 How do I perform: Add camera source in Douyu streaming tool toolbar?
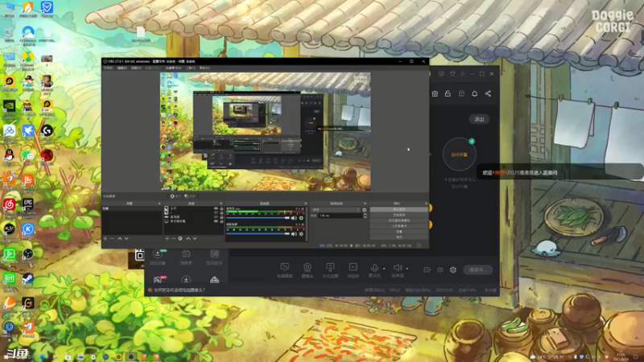tap(308, 270)
